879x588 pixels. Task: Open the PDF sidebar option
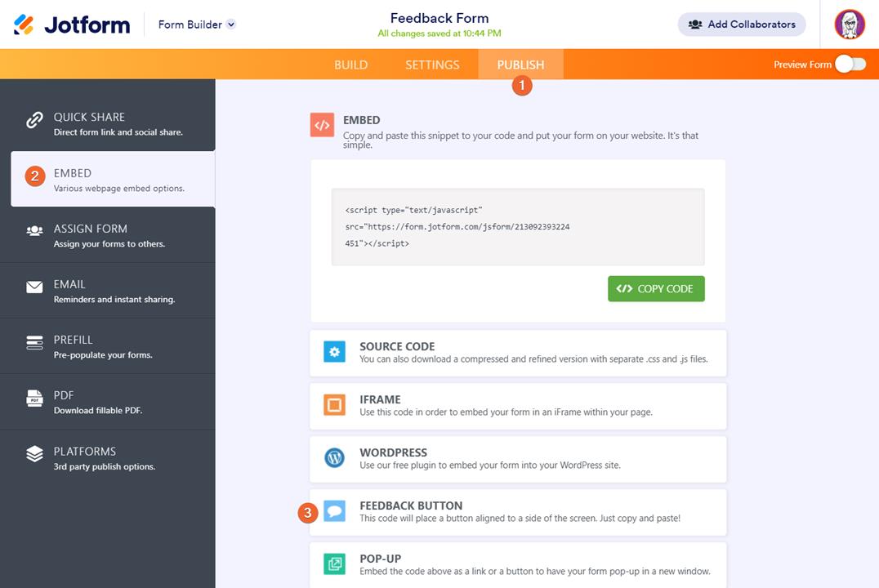point(108,402)
